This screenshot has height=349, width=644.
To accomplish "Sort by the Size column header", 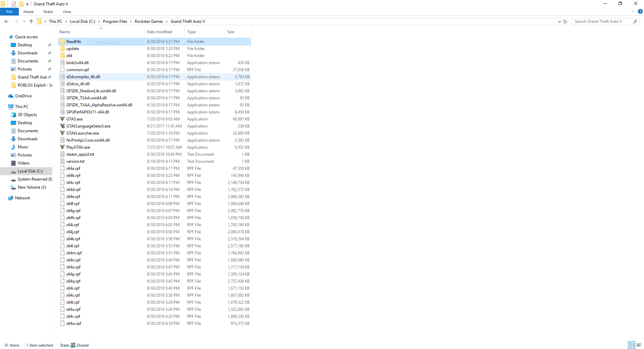I will [238, 32].
